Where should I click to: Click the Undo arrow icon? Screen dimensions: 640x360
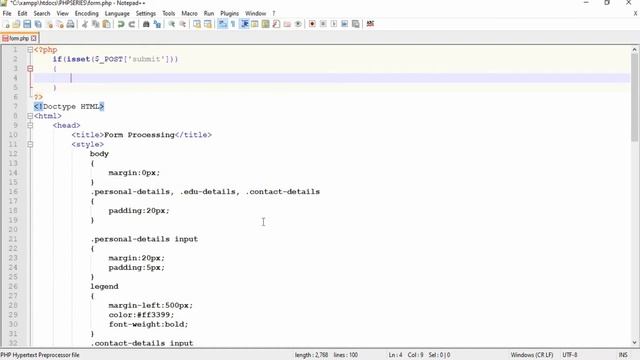[121, 24]
